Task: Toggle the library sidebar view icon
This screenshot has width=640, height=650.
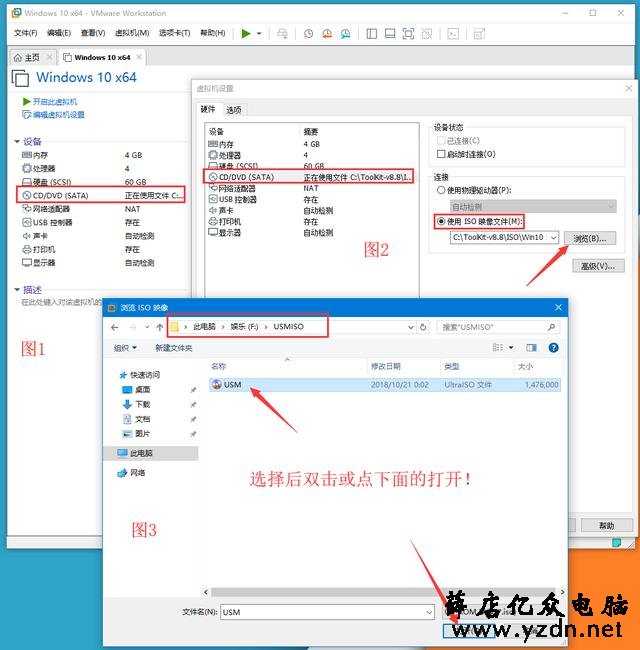Action: pos(372,34)
